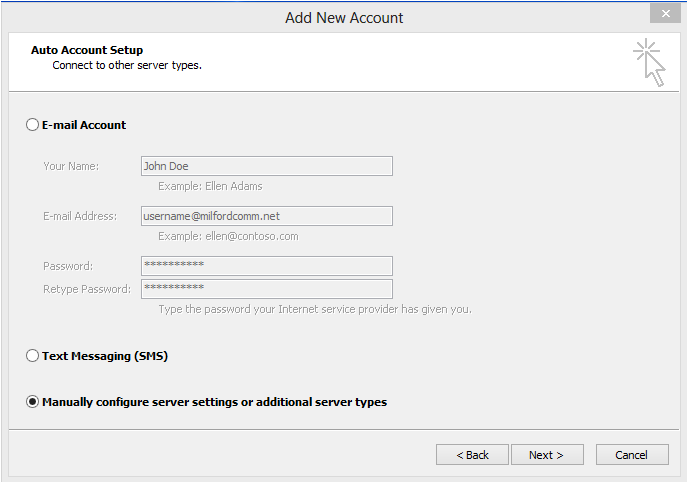Click the 'Password:' label
The width and height of the screenshot is (688, 483).
(68, 266)
